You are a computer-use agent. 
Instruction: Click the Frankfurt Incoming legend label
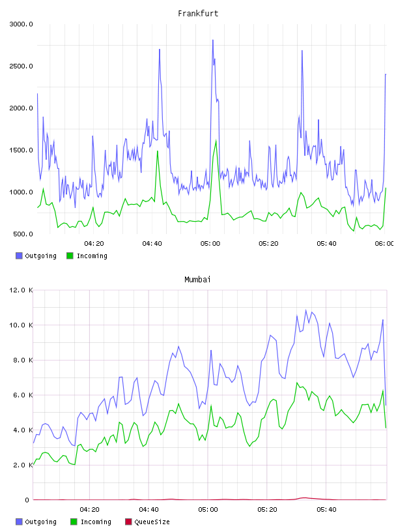(92, 256)
